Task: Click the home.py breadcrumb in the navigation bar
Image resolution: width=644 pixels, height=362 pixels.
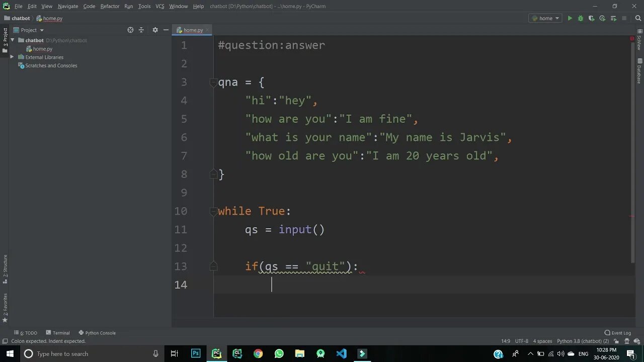Action: pos(49,18)
